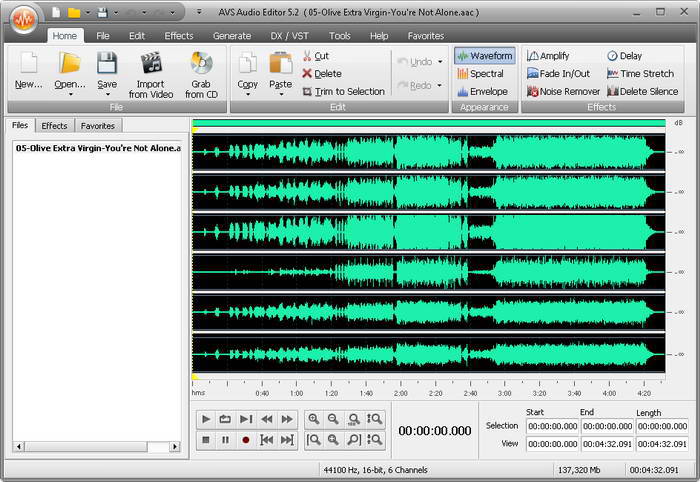700x482 pixels.
Task: Expand the Open dropdown arrow
Action: click(69, 95)
